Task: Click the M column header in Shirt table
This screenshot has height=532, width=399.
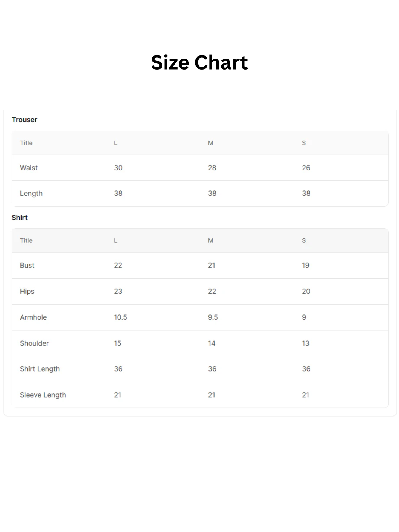Action: 211,240
